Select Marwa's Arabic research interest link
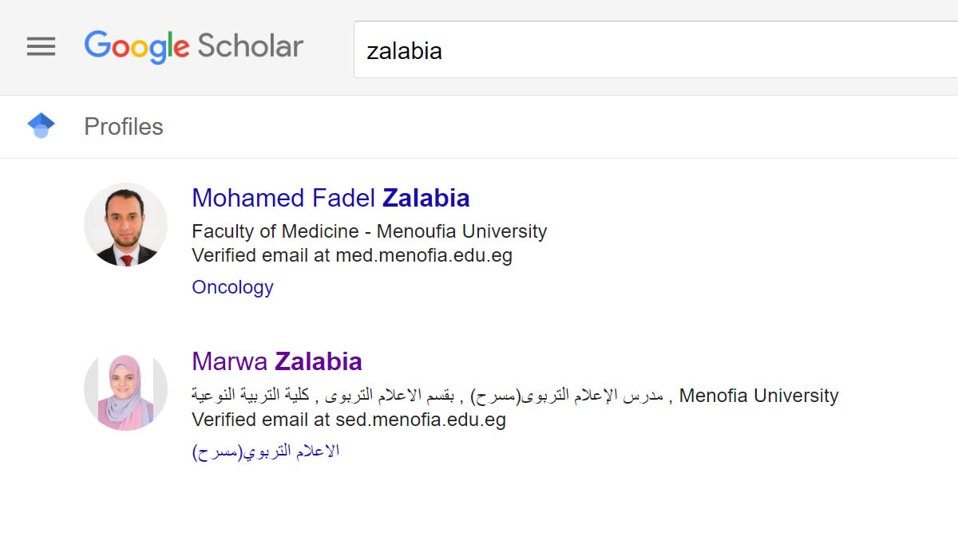The image size is (958, 560). tap(266, 452)
